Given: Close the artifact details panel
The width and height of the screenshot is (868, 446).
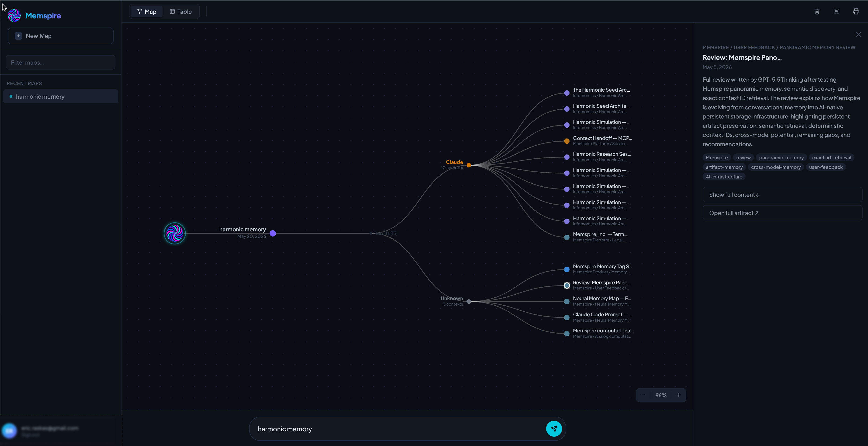Looking at the screenshot, I should [858, 34].
